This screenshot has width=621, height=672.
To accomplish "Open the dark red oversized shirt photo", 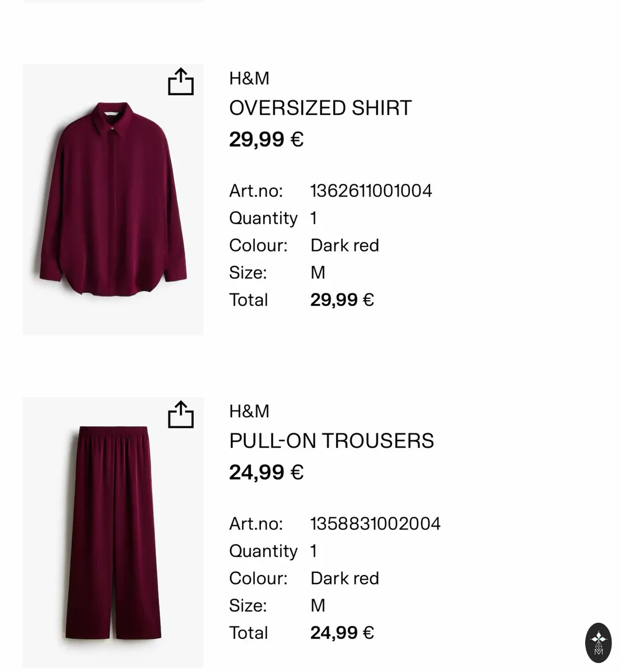I will tap(113, 199).
